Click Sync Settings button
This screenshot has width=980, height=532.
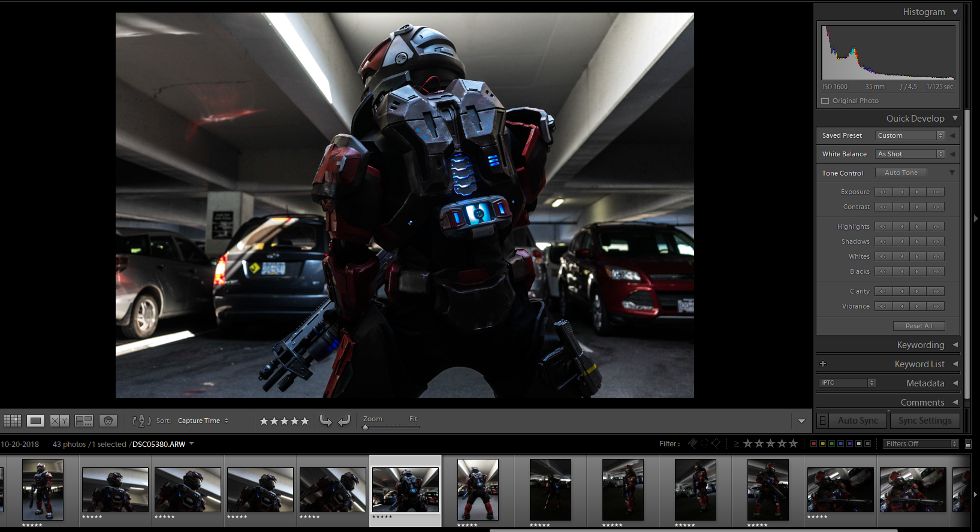pos(925,421)
